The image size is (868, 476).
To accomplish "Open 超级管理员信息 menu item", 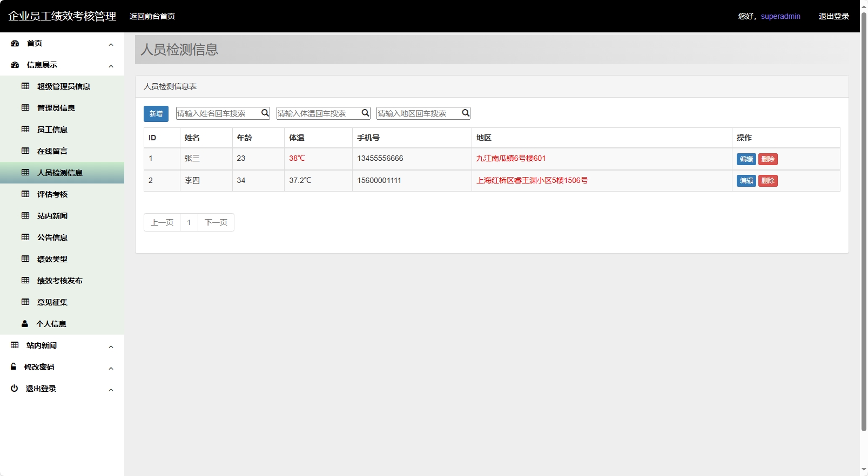I will click(x=62, y=86).
